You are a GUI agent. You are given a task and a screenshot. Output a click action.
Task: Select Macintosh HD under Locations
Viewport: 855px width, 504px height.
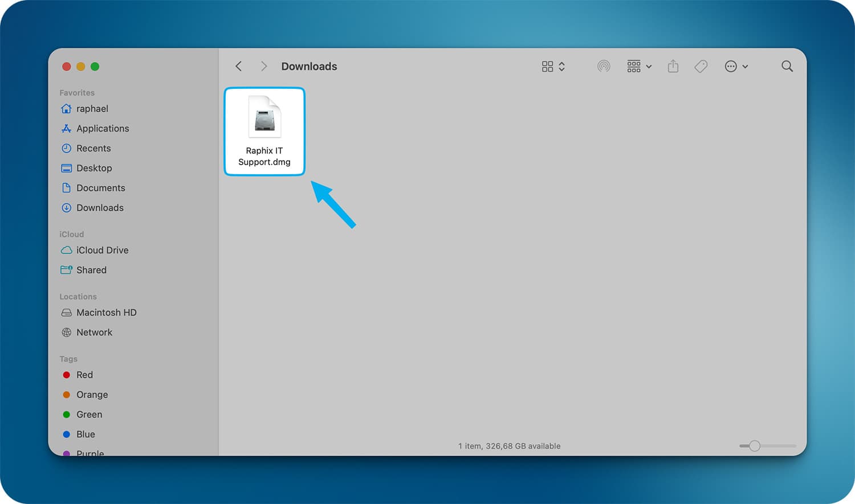coord(106,313)
